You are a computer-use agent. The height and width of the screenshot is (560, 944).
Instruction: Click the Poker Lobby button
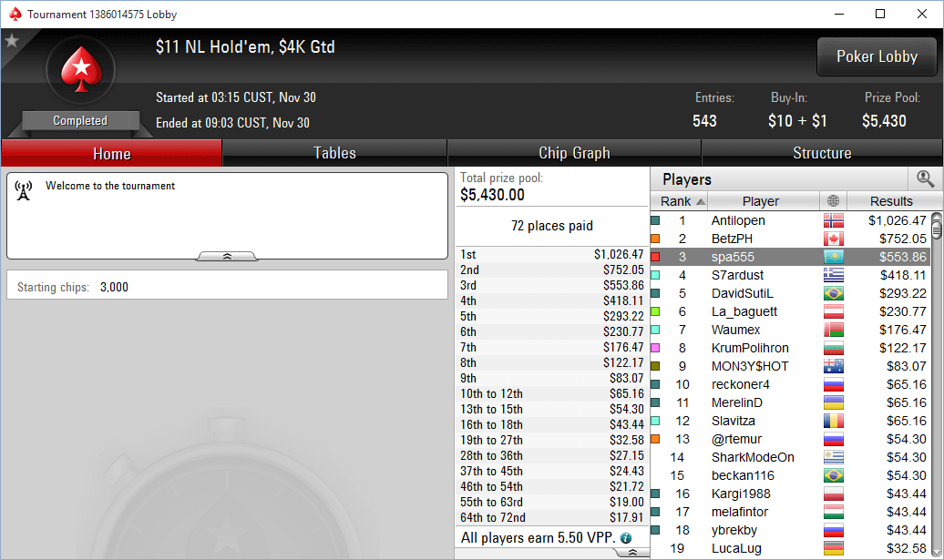(x=877, y=56)
